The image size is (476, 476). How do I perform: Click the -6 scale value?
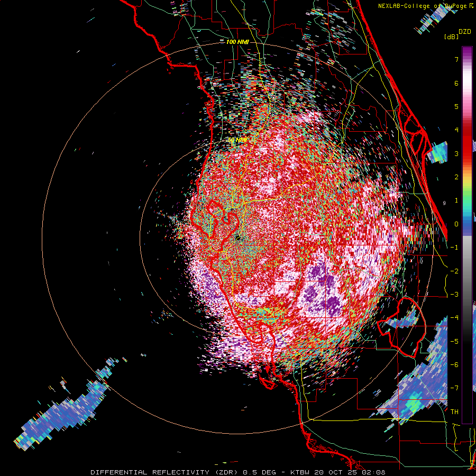(454, 365)
